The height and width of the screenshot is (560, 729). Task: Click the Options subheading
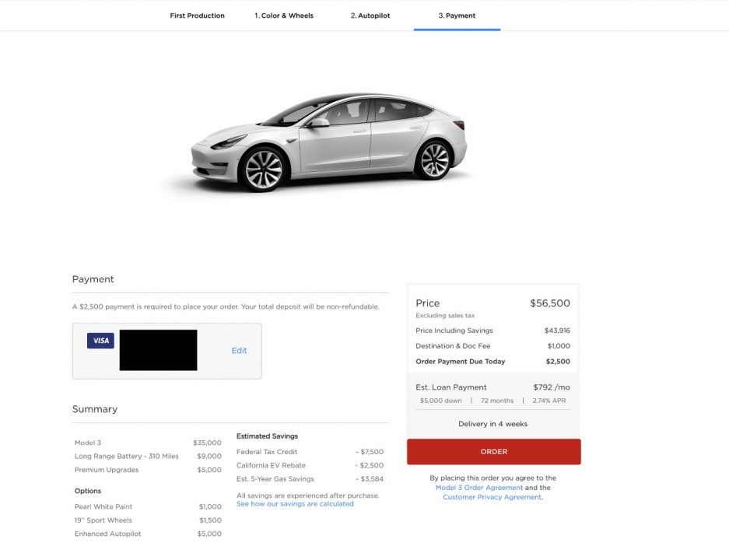coord(88,491)
